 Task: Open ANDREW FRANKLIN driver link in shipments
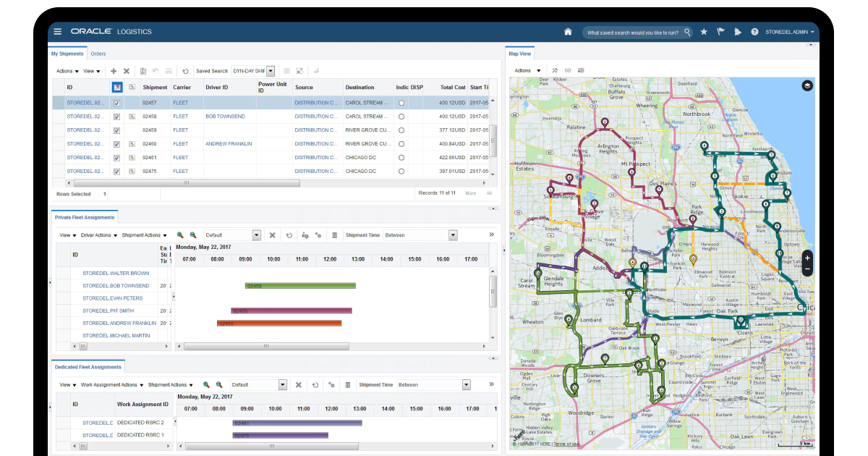coord(229,144)
